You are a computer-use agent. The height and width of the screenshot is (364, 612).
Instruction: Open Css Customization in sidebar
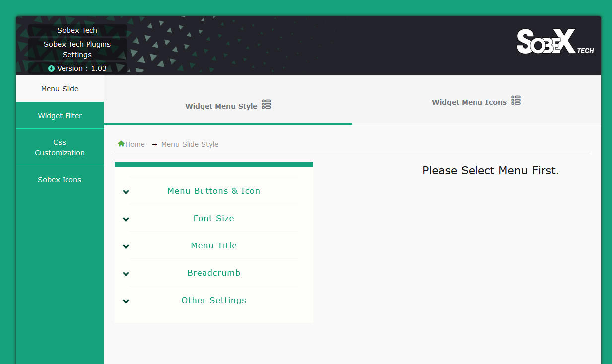point(60,147)
